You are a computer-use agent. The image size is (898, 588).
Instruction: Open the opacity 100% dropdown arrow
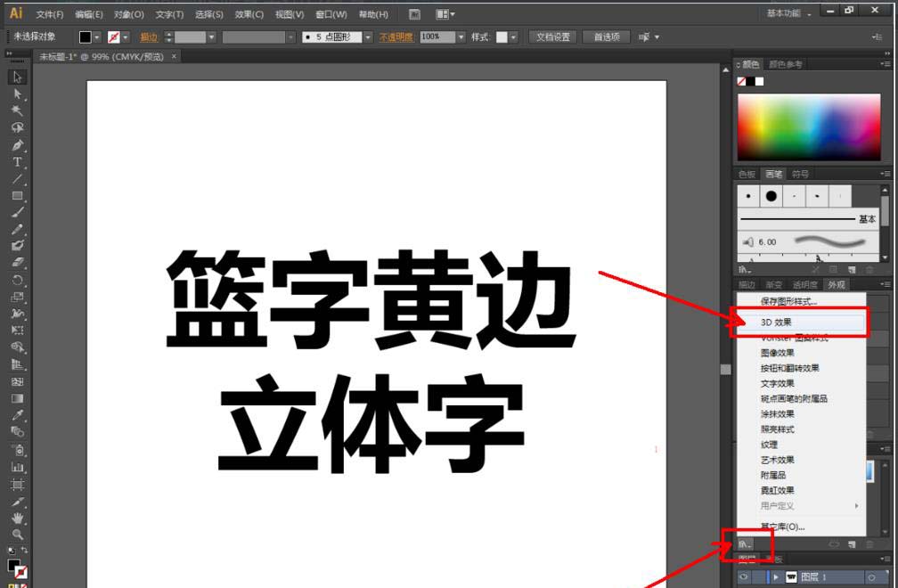pos(461,37)
